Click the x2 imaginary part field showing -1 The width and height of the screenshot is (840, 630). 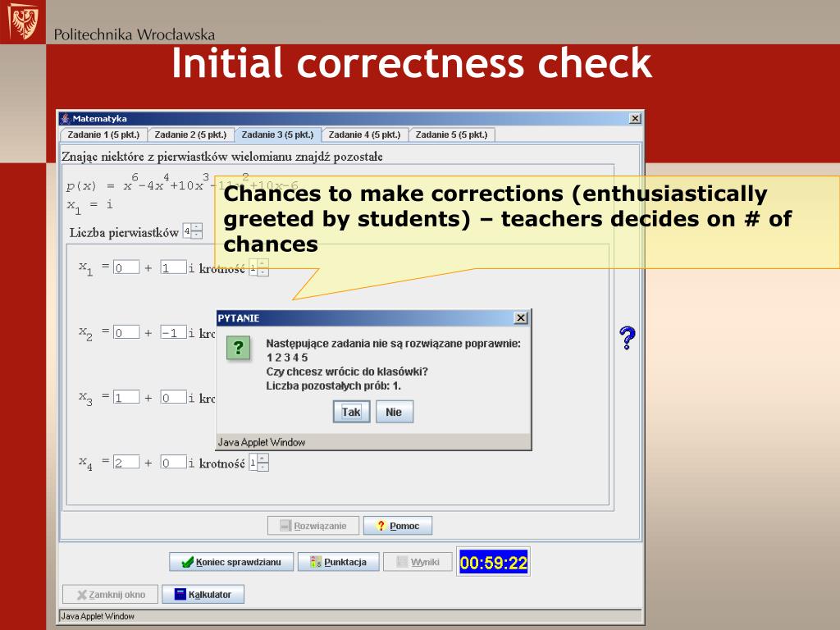point(174,332)
